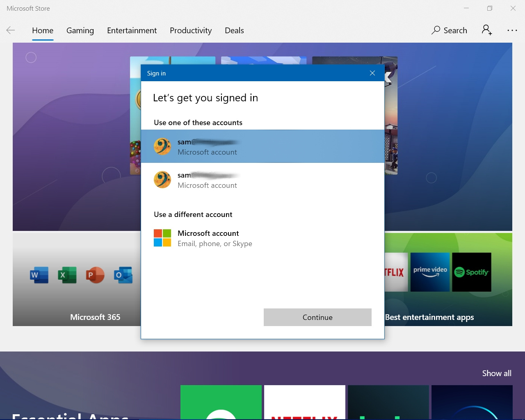This screenshot has height=420, width=525.
Task: Click the Word icon in Microsoft 365 tile
Action: [x=39, y=275]
